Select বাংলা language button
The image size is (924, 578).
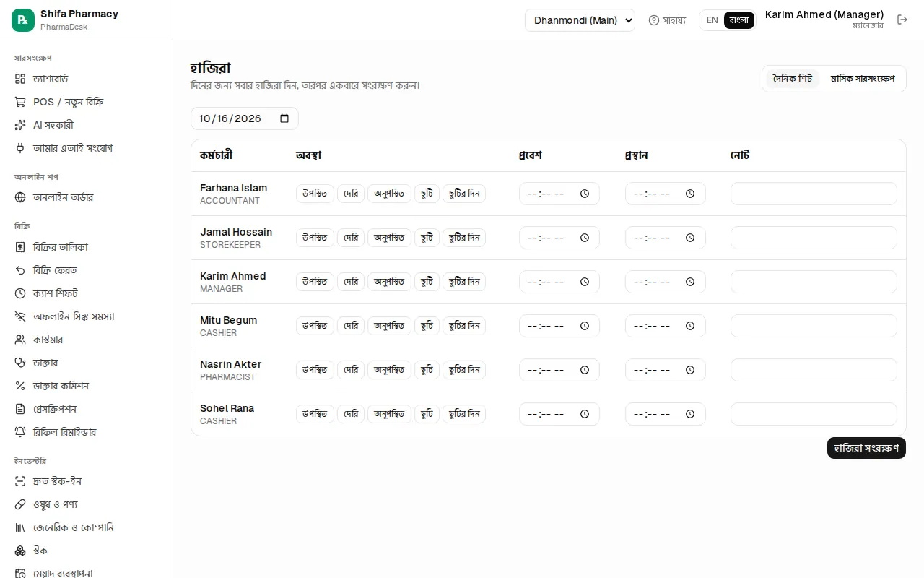(739, 20)
